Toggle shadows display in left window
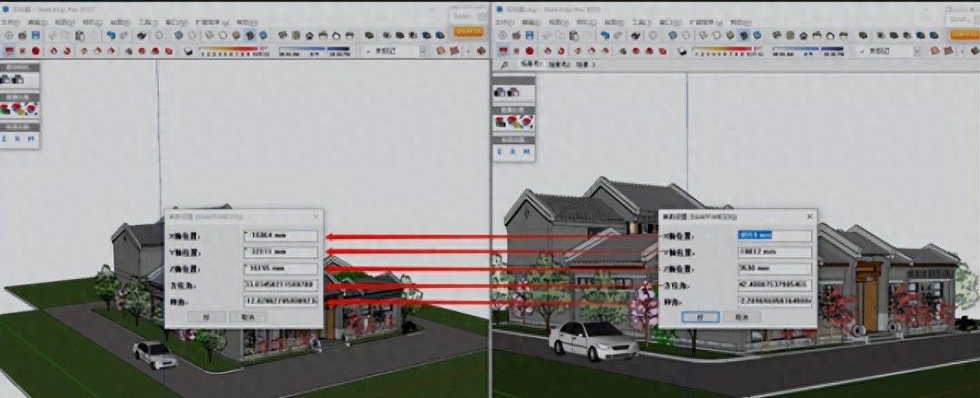Screen dimensions: 980x398 point(189,51)
